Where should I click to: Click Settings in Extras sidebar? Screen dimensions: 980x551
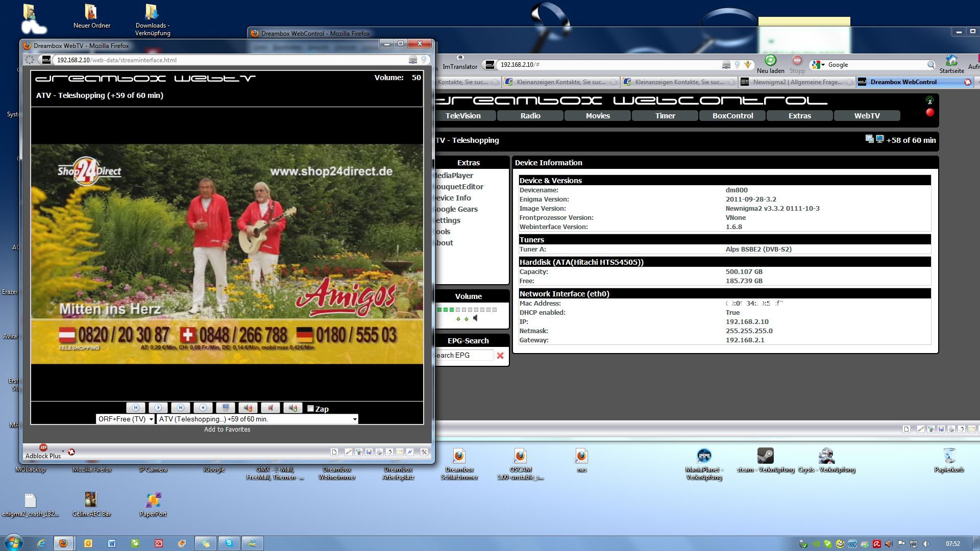tap(448, 220)
